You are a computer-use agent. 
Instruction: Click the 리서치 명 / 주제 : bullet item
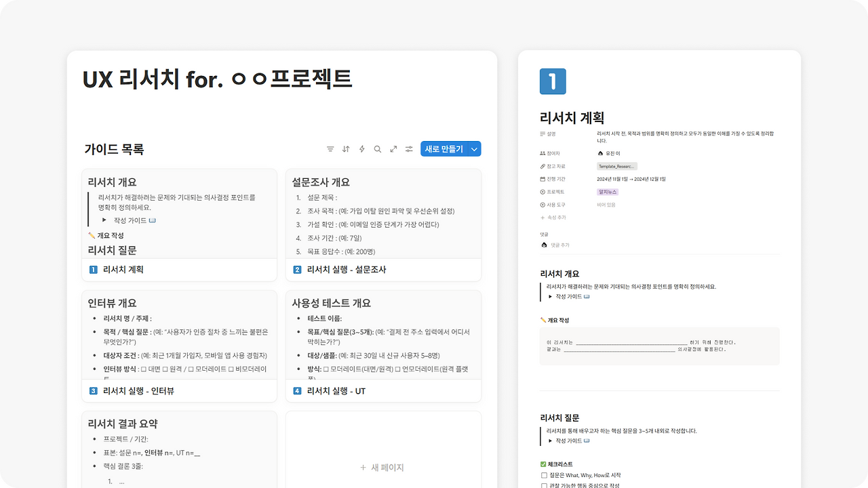tap(127, 319)
